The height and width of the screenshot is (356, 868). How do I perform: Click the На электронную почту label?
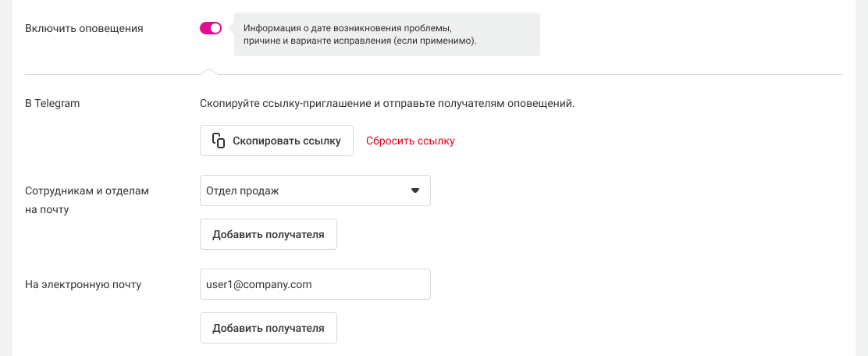[x=83, y=284]
